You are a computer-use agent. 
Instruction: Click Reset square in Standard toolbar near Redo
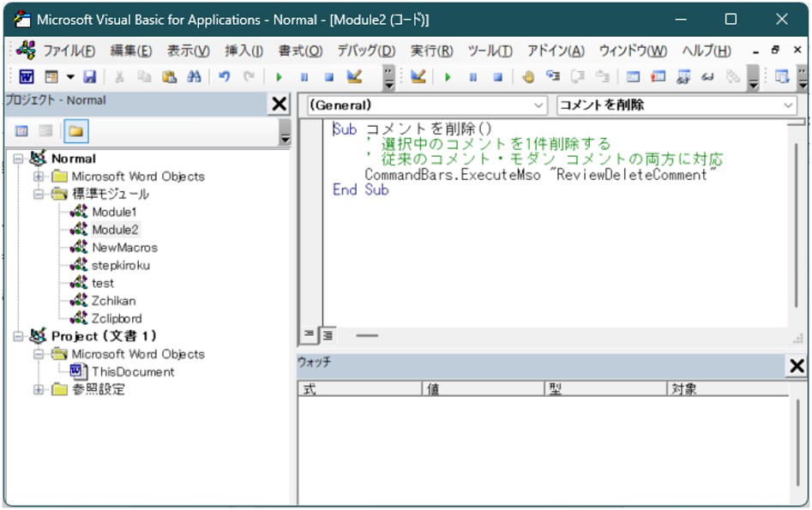pos(329,77)
